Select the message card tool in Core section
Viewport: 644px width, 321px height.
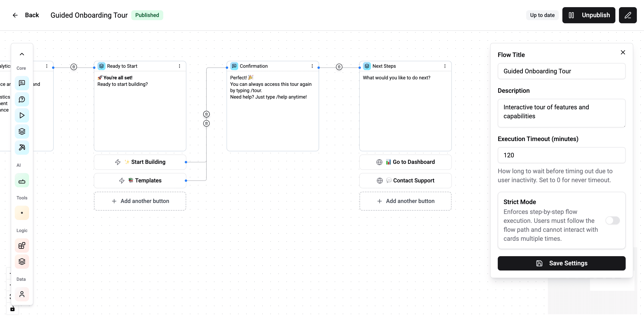22,83
